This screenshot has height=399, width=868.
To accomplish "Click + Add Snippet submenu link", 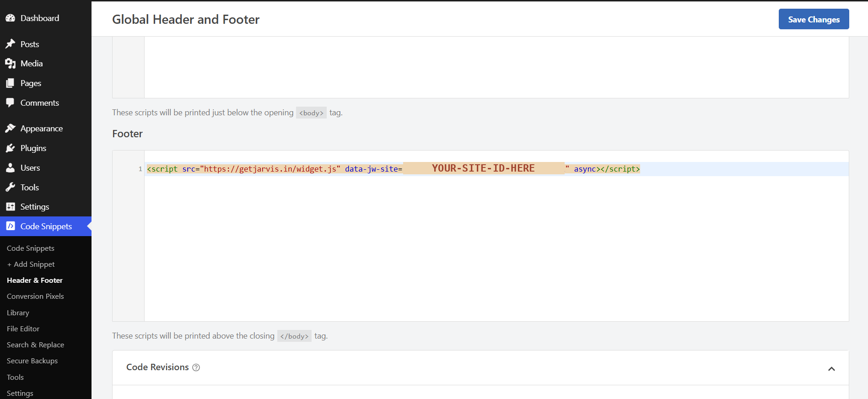I will [31, 264].
